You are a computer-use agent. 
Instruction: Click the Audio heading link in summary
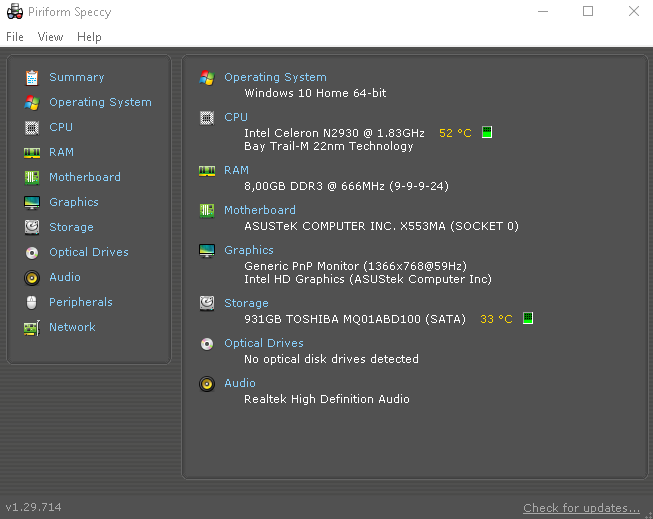pos(239,383)
